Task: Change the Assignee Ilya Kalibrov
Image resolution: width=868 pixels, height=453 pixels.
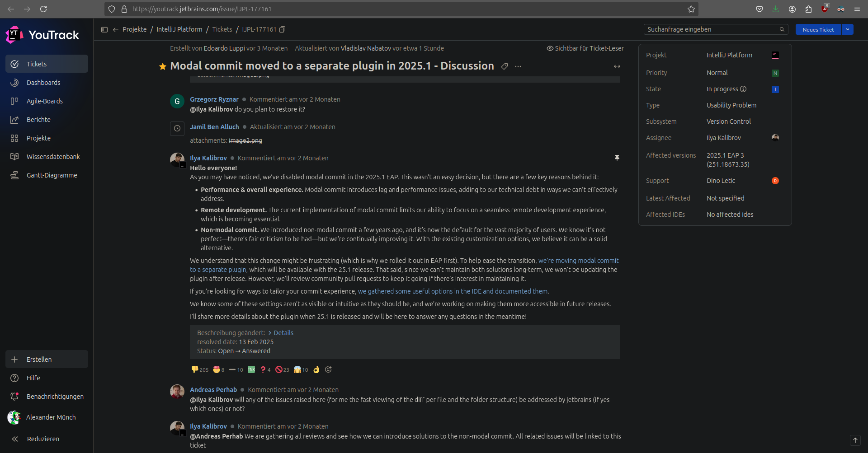Action: coord(724,138)
